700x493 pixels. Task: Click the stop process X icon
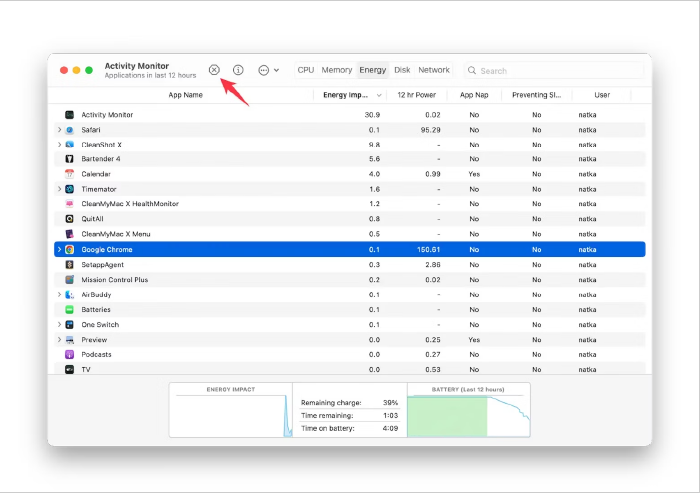pyautogui.click(x=214, y=70)
